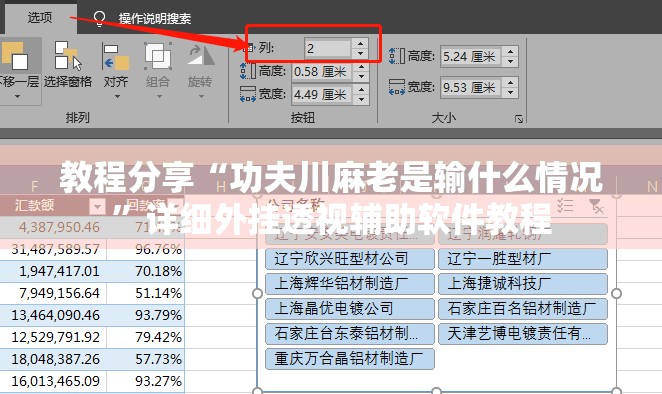Open the 大小 group dialog launcher
The height and width of the screenshot is (394, 662).
[x=519, y=120]
